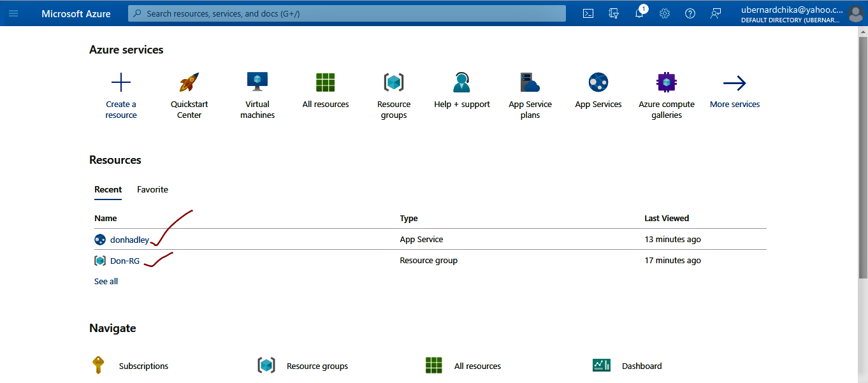Click the Azure services heading

126,50
